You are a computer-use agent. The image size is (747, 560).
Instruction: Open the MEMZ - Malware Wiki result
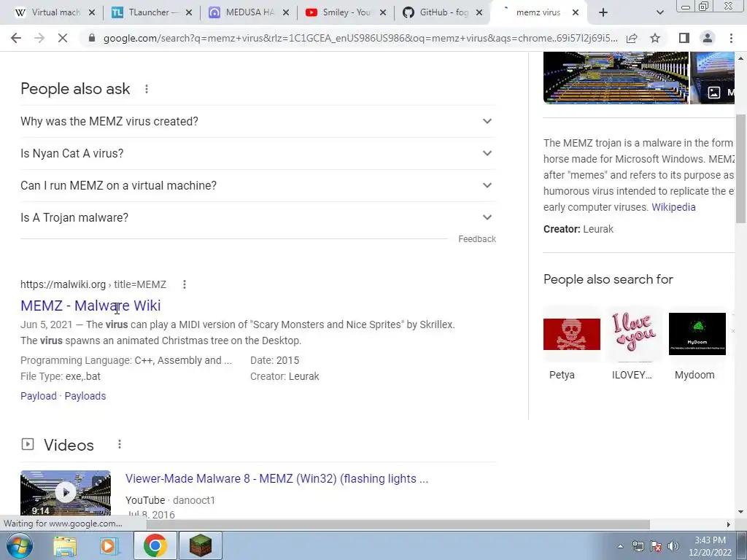click(x=90, y=306)
